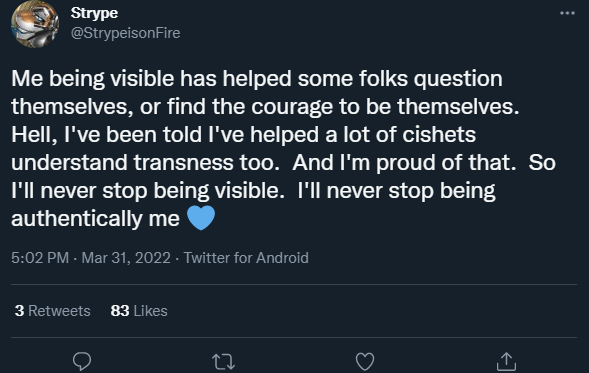Screen dimensions: 589x373
Task: Click the tweet text starting 'Me being visible'
Action: point(284,148)
